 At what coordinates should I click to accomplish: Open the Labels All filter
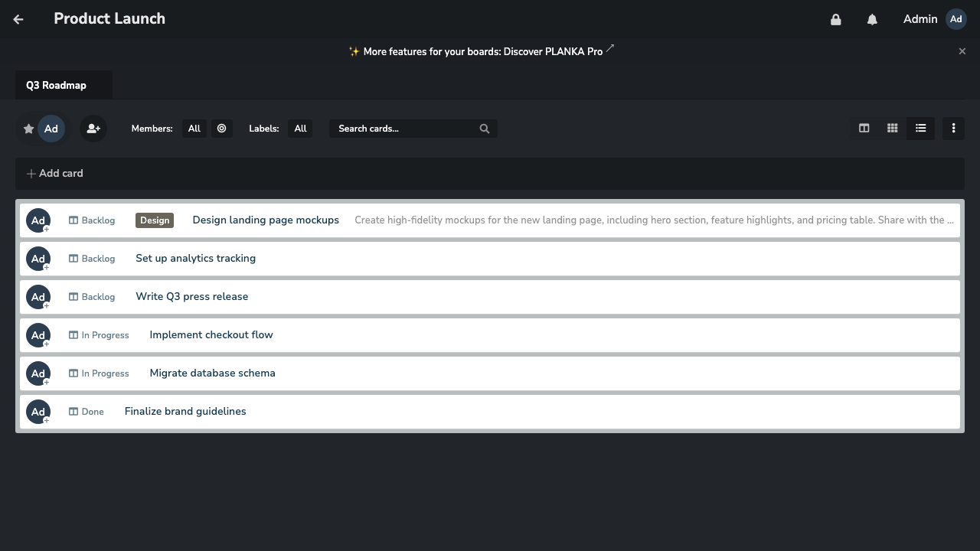[300, 129]
